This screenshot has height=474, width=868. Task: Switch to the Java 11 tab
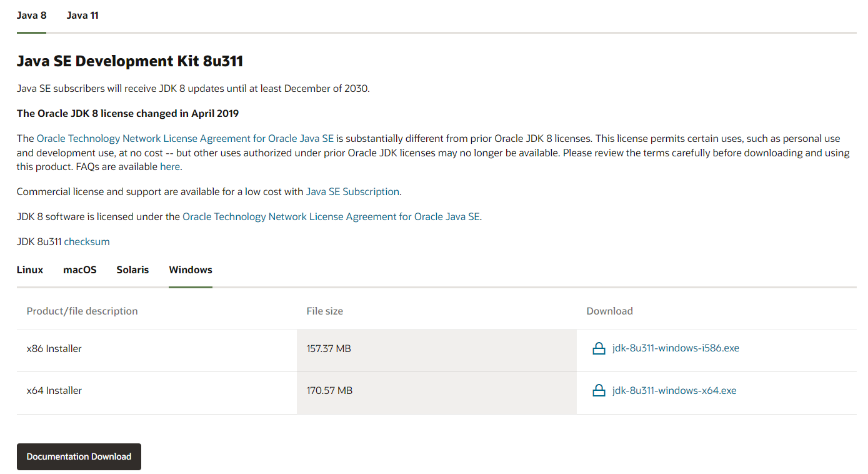click(82, 15)
